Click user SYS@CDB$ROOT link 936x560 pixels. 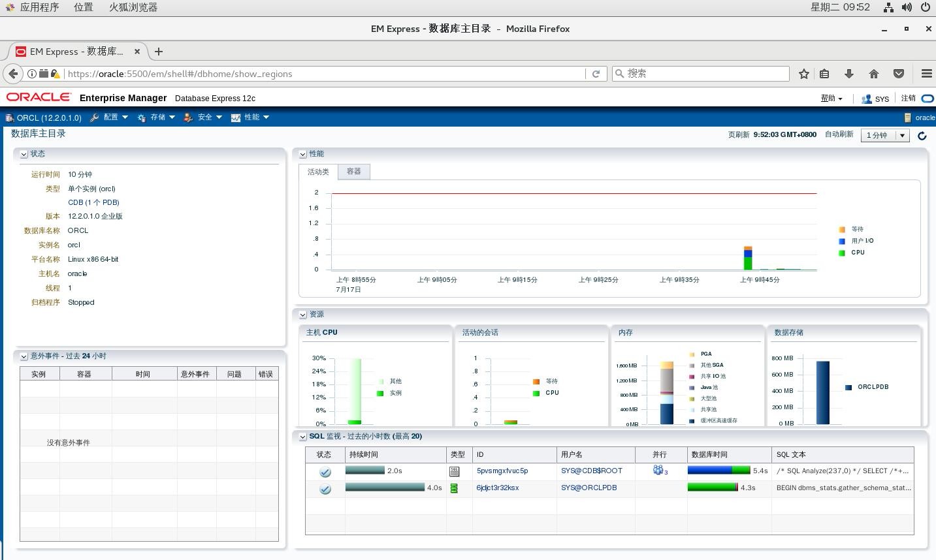coord(592,471)
